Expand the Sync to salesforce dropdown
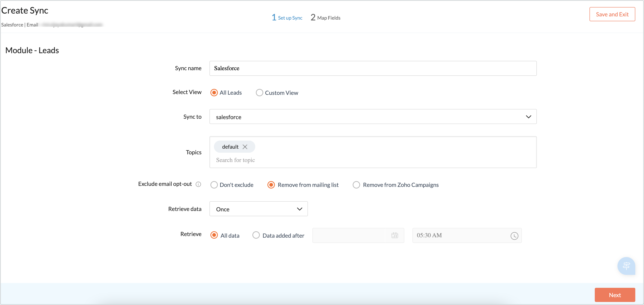644x305 pixels. [373, 116]
